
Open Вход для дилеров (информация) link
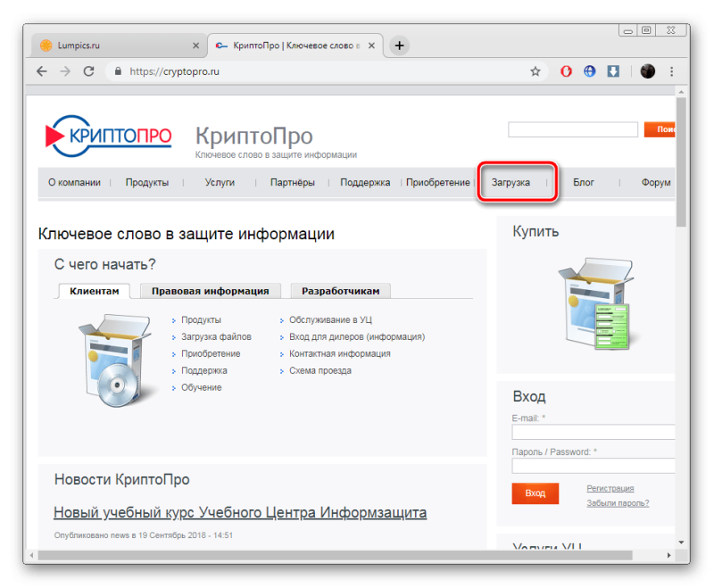coord(357,336)
